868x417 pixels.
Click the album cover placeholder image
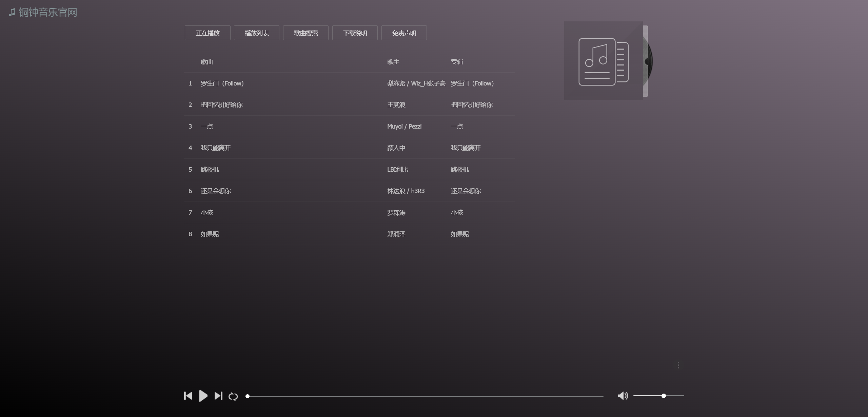(603, 61)
